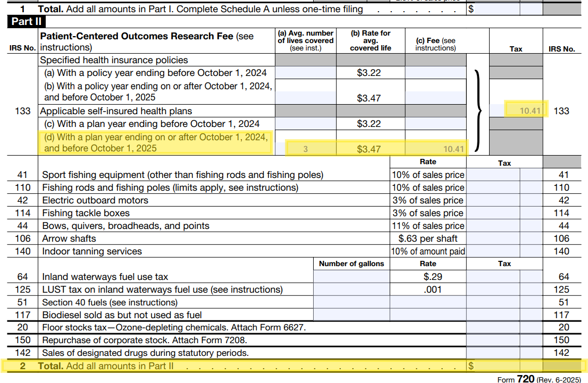588x383 pixels.
Task: Click the 'Part II' section header
Action: (x=26, y=22)
